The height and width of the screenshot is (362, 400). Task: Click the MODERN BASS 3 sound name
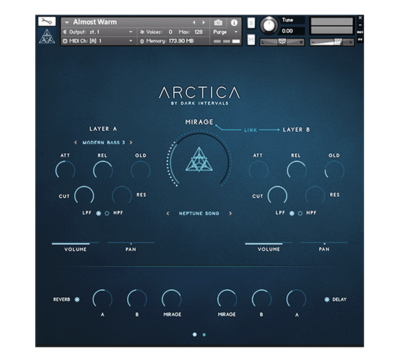tap(104, 142)
